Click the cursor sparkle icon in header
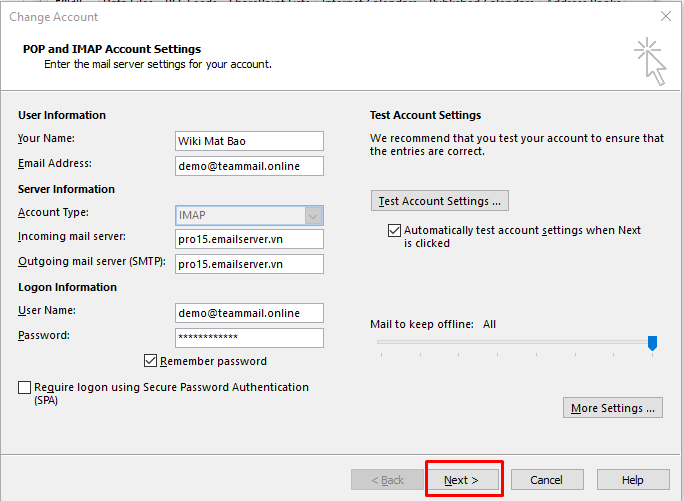 click(649, 61)
